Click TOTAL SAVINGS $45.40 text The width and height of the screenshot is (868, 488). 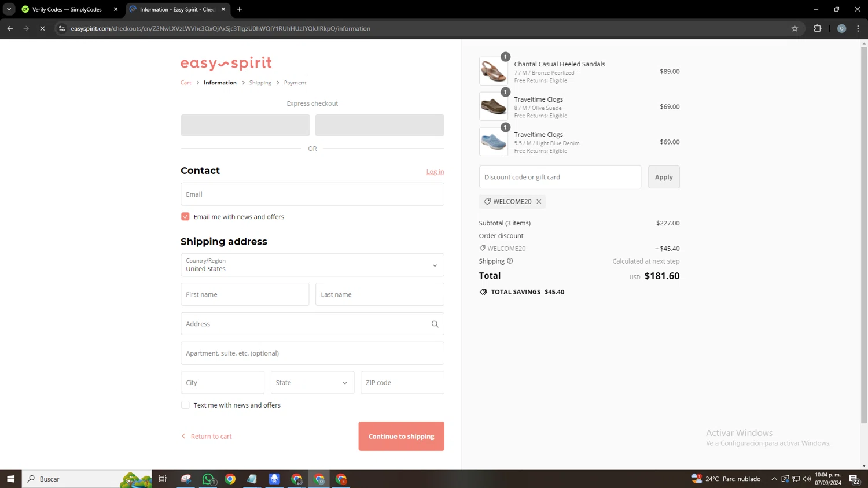pyautogui.click(x=527, y=291)
